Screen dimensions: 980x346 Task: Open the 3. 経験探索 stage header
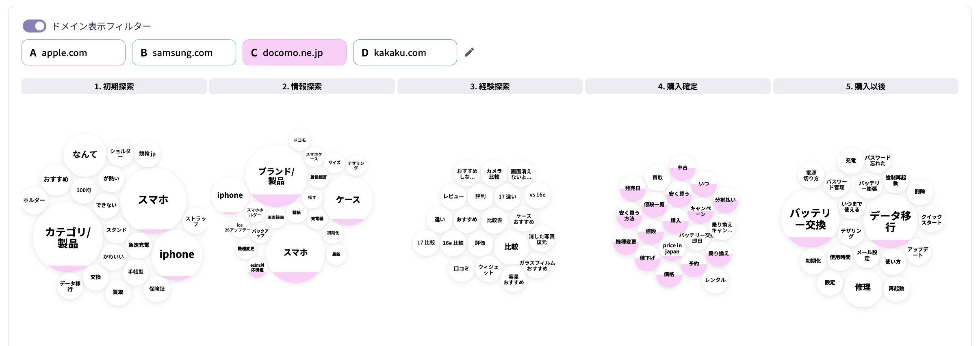pos(490,86)
